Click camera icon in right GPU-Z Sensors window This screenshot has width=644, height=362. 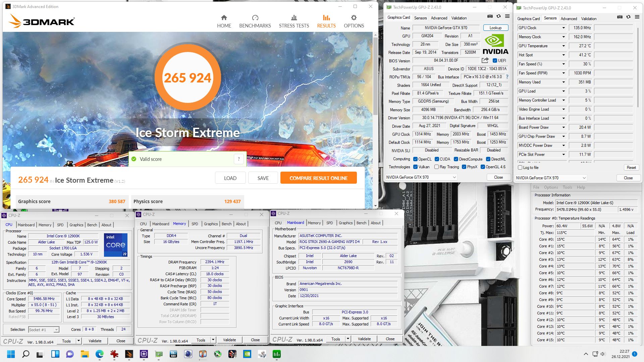point(620,17)
